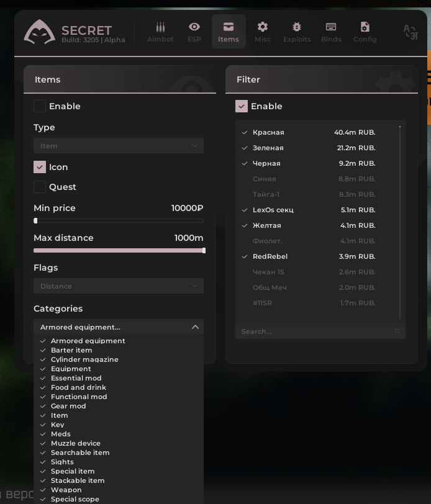This screenshot has width=431, height=504.
Task: Deselect the Armored equipment category
Action: (119, 341)
